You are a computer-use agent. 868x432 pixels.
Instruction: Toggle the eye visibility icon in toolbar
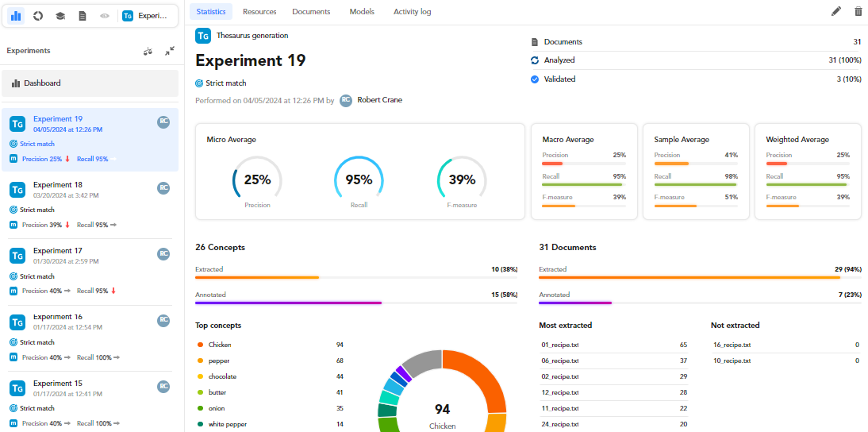click(105, 16)
